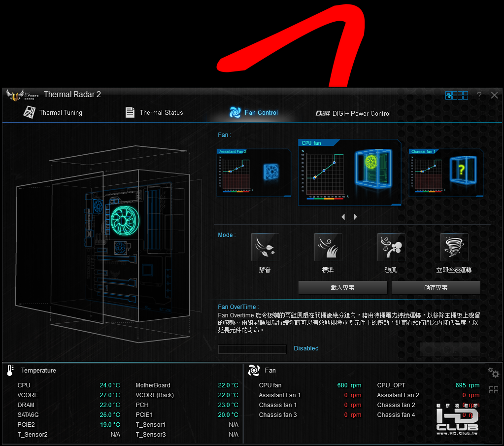Click the TUF Ultimate Force logo
Screen dimensions: 504x446
pos(23,96)
